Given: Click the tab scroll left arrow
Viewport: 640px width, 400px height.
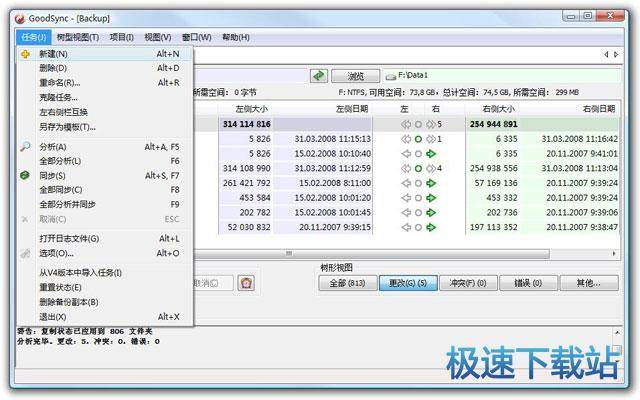Looking at the screenshot, I should (x=606, y=54).
